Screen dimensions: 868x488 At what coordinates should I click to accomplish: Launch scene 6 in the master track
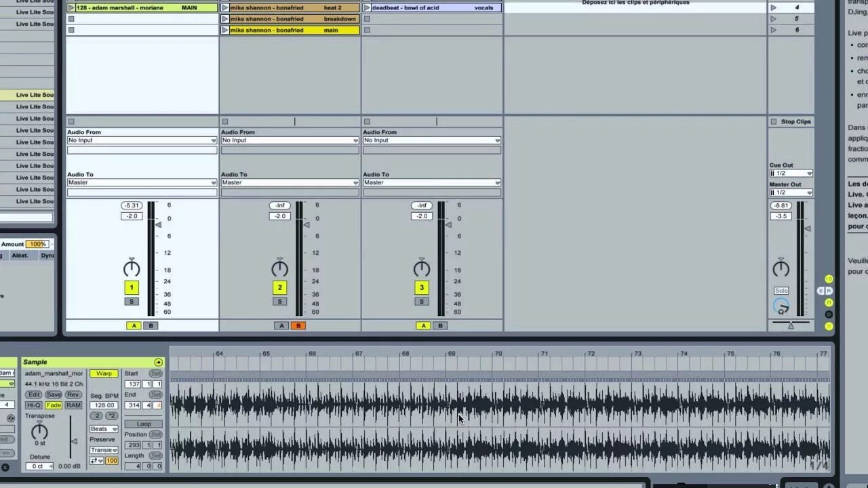pyautogui.click(x=773, y=30)
